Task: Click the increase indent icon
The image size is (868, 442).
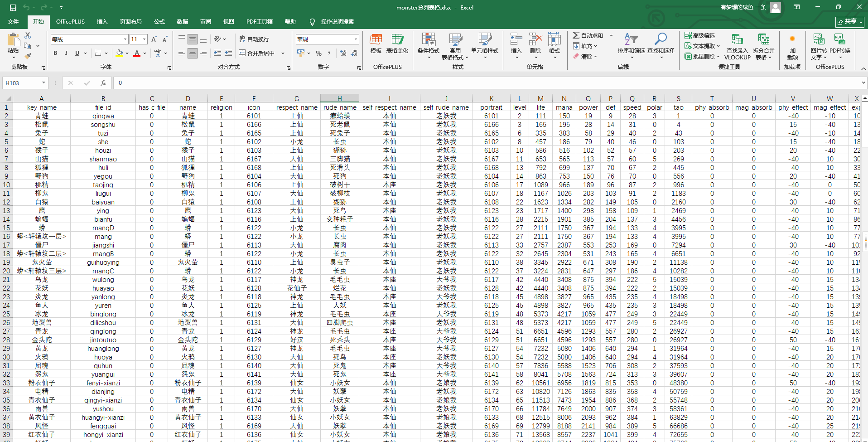Action: coord(228,53)
